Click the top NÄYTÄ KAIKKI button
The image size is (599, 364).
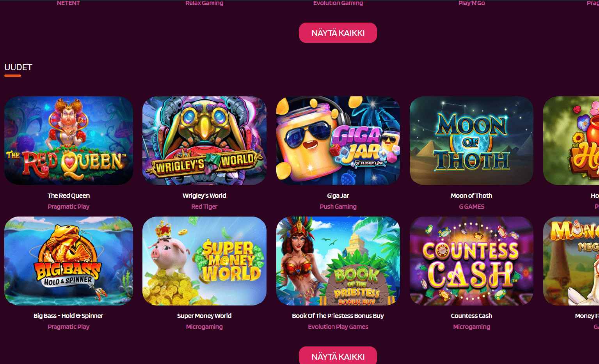[338, 33]
